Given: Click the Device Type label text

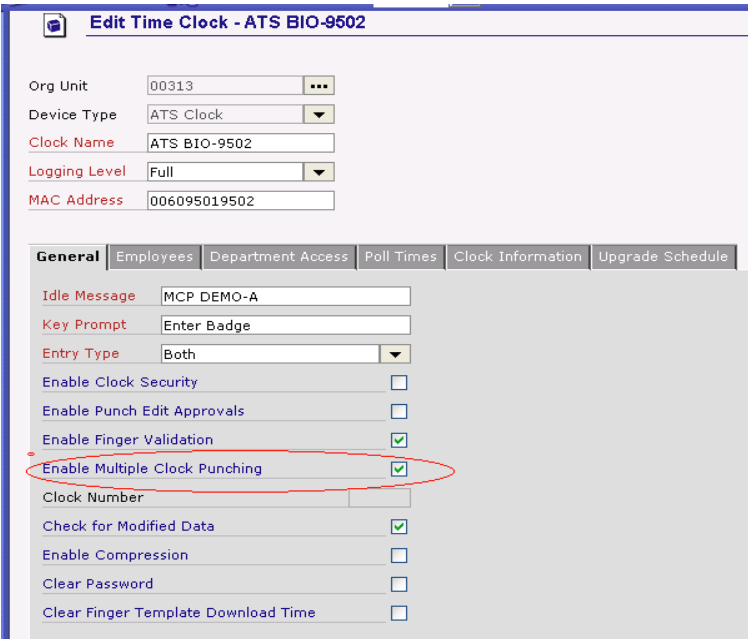Looking at the screenshot, I should click(73, 115).
